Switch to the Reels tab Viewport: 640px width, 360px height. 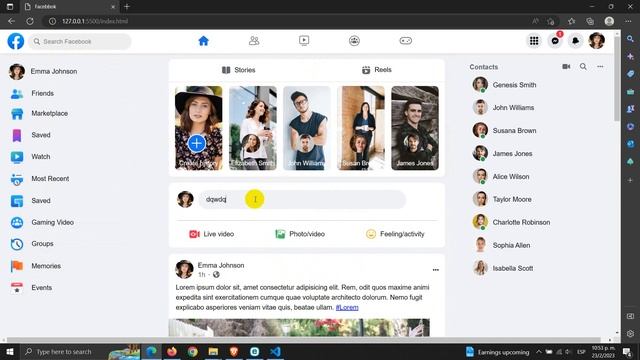pyautogui.click(x=376, y=70)
